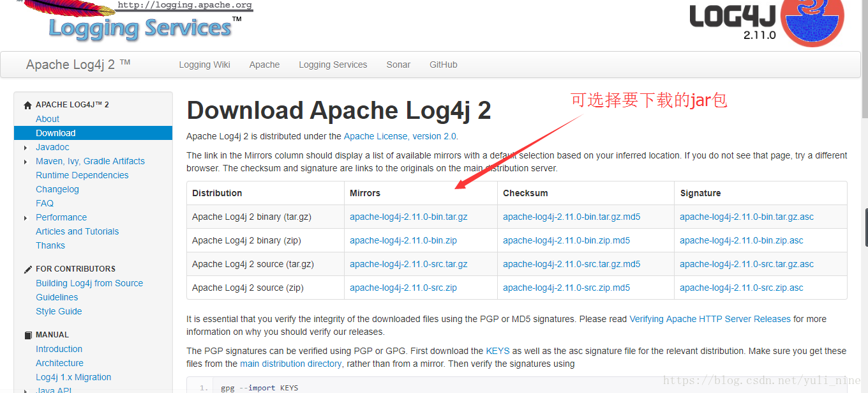Open apache-log4j-2.11.0-src.zip.md5 checksum

[566, 288]
